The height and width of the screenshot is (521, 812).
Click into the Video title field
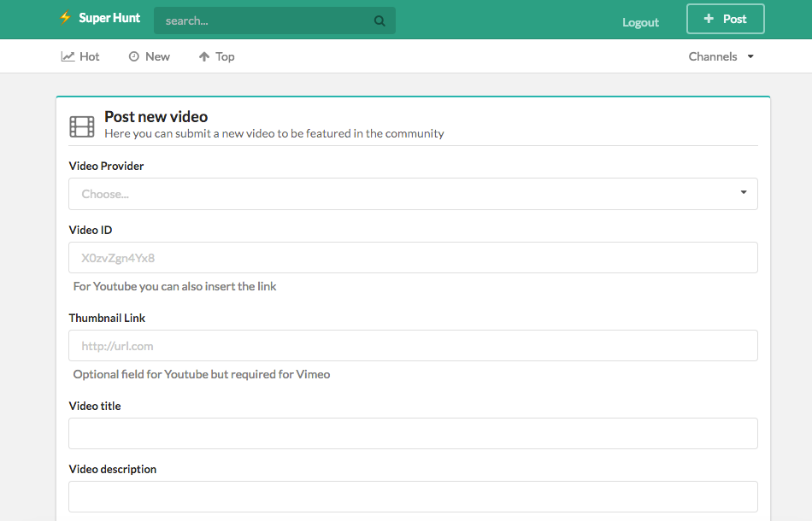coord(413,434)
